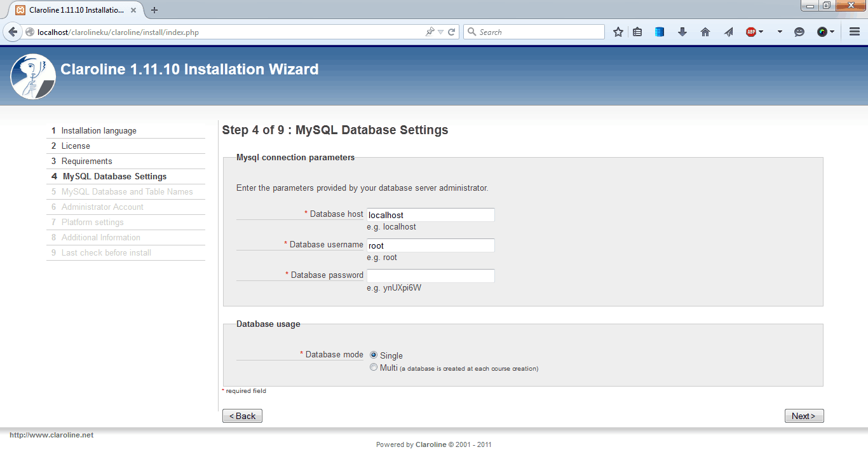
Task: Bookmark this page using the star icon
Action: (618, 31)
